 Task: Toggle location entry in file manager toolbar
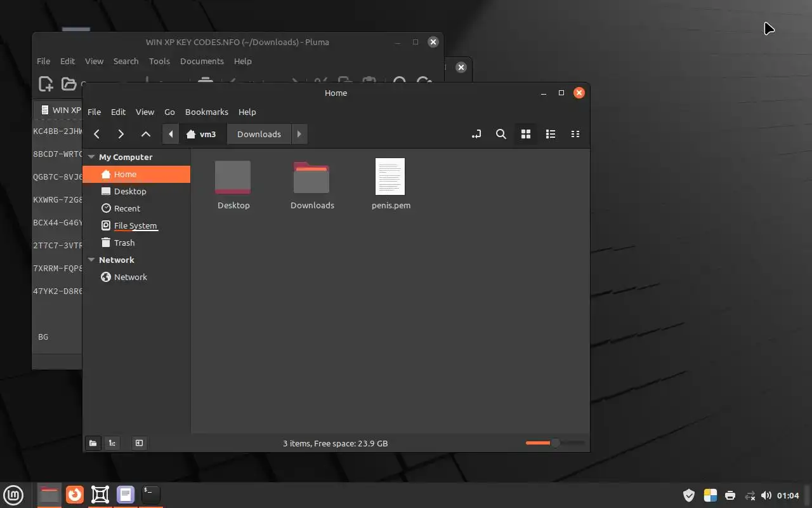[x=476, y=134]
